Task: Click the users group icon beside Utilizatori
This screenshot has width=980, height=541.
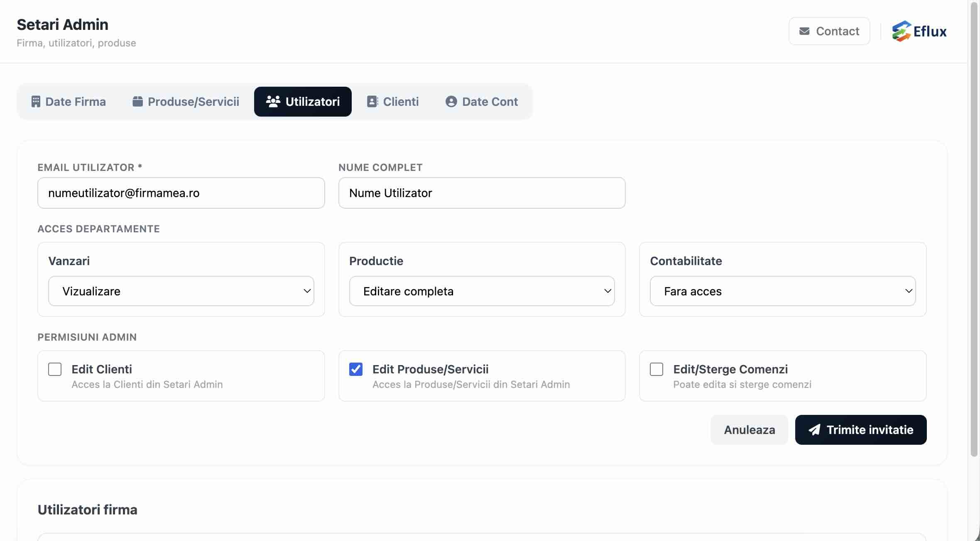Action: (273, 102)
